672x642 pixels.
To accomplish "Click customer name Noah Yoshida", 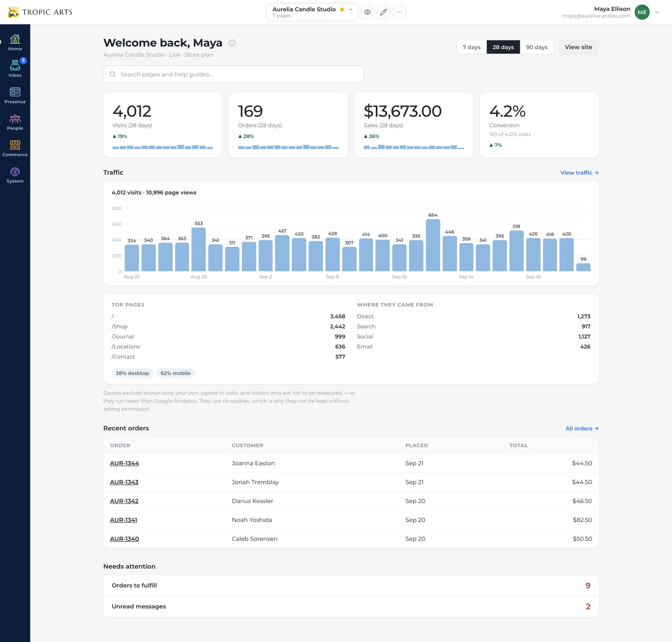I will (252, 520).
